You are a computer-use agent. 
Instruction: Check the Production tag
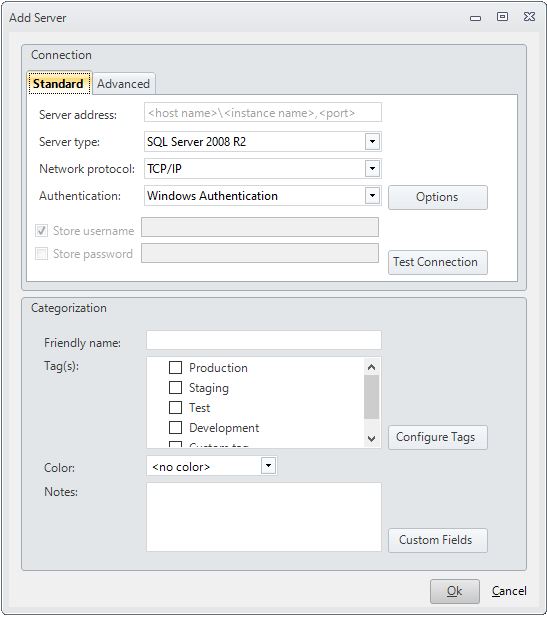(x=175, y=368)
